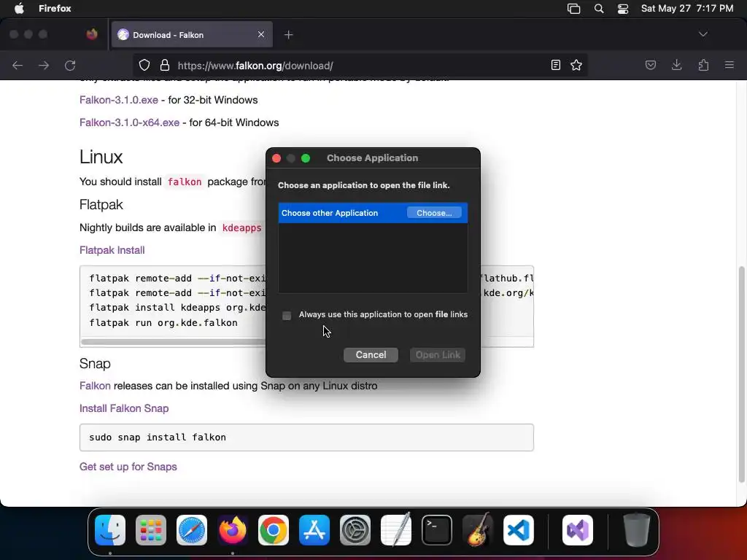Open System Settings from the Dock

click(x=355, y=530)
